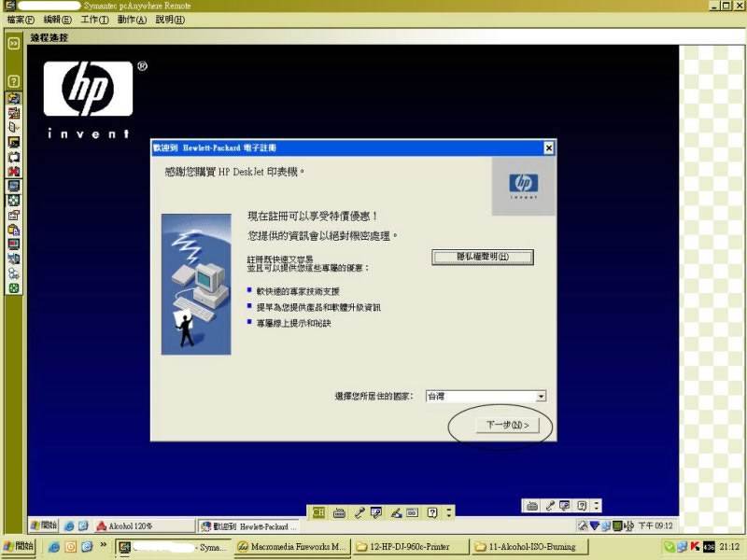The image size is (747, 560).
Task: Click the command prompt monitor icon in sidebar
Action: (x=14, y=142)
